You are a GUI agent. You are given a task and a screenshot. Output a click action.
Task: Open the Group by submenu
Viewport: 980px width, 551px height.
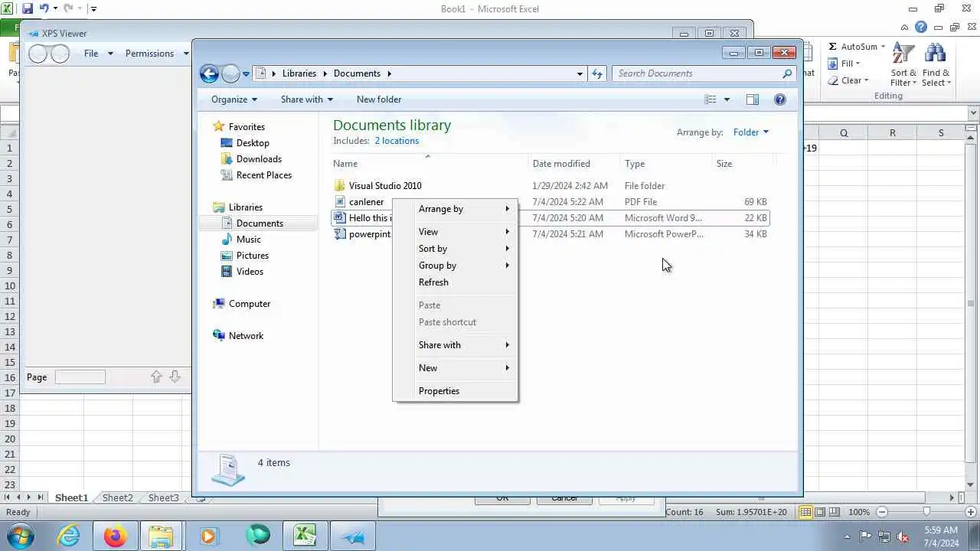pos(455,266)
